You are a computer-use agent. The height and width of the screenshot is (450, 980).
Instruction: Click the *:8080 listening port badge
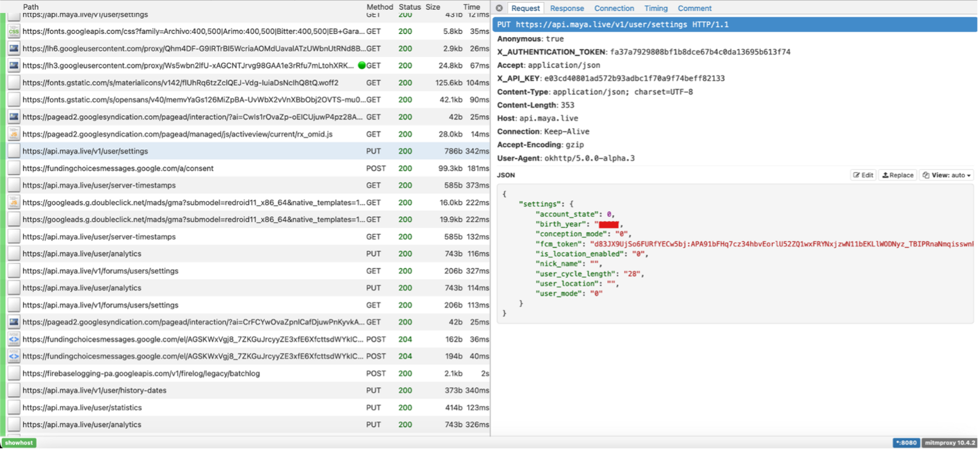point(906,443)
